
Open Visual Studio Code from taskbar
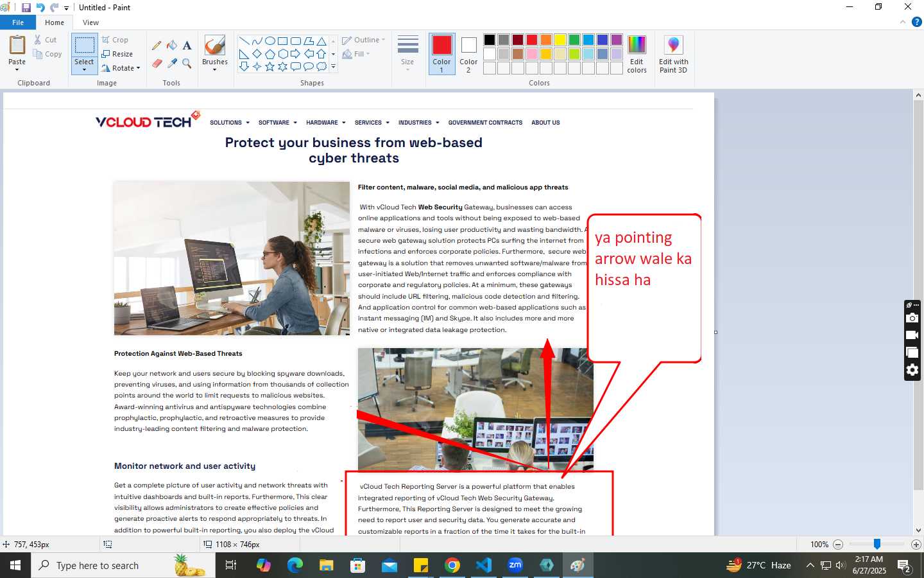coord(484,565)
